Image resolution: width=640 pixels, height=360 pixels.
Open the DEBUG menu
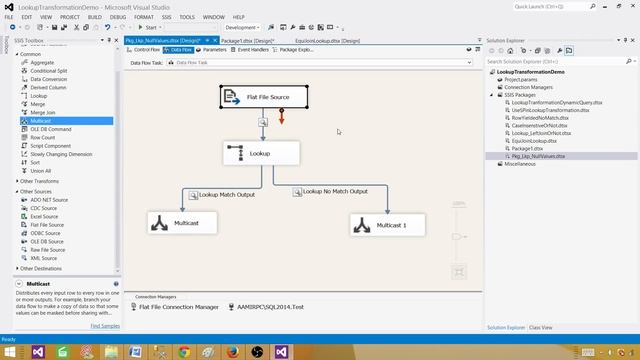click(x=118, y=17)
